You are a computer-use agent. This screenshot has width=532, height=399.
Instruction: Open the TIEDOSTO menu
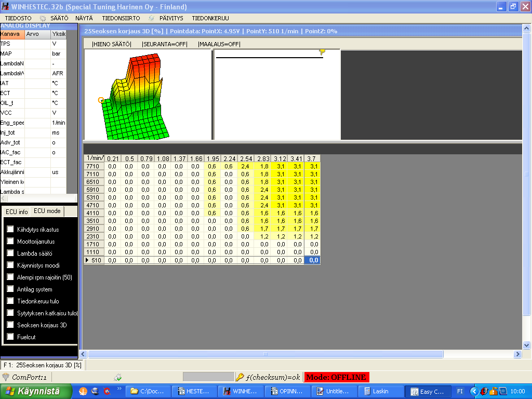tap(18, 18)
